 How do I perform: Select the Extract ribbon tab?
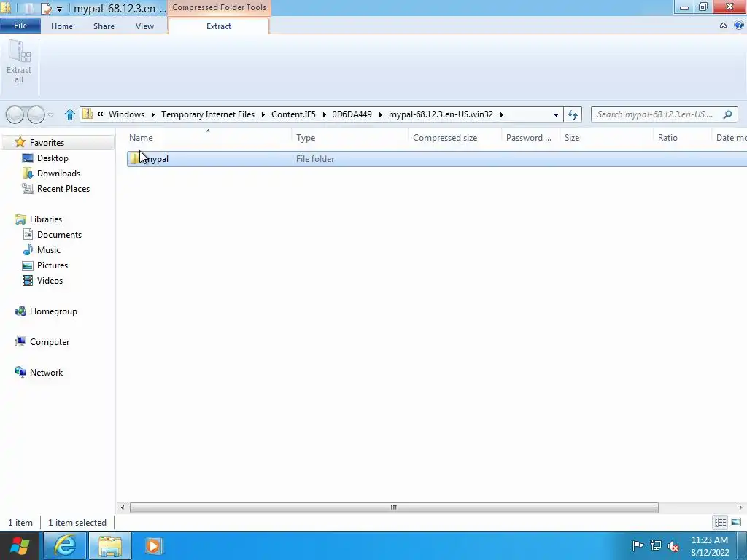(x=219, y=26)
